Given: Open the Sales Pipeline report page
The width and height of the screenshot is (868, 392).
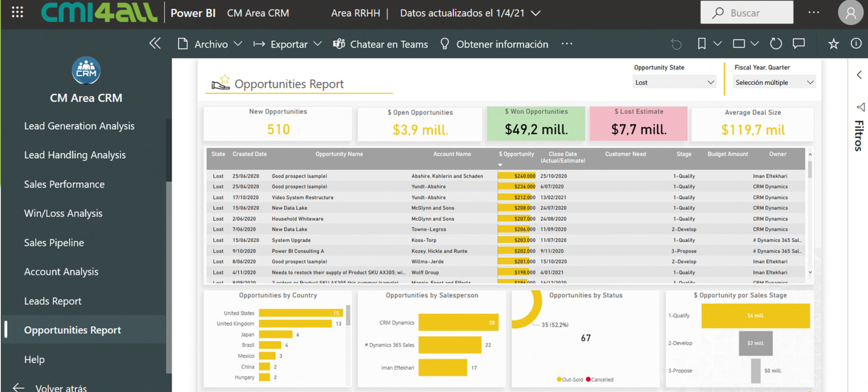Looking at the screenshot, I should tap(54, 242).
